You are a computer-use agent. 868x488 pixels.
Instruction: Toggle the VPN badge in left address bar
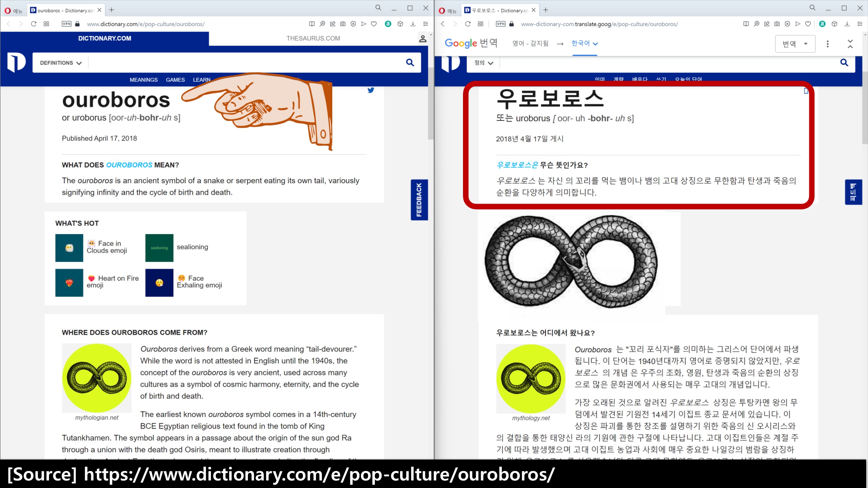click(66, 24)
